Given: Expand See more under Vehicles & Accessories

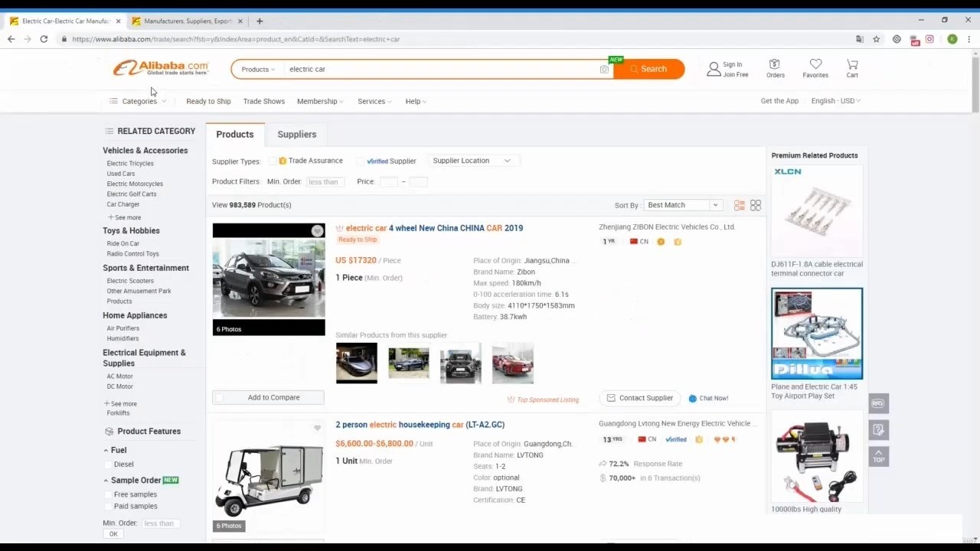Looking at the screenshot, I should pyautogui.click(x=124, y=217).
